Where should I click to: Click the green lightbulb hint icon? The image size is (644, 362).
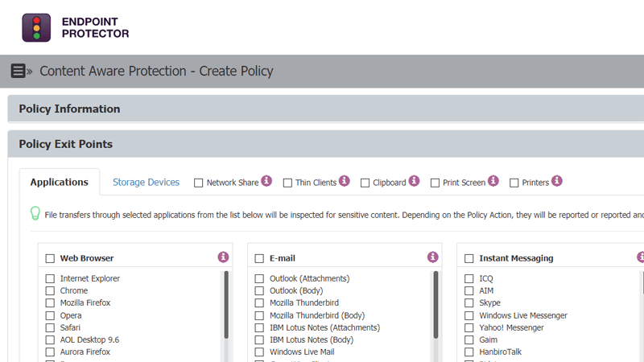(x=35, y=213)
